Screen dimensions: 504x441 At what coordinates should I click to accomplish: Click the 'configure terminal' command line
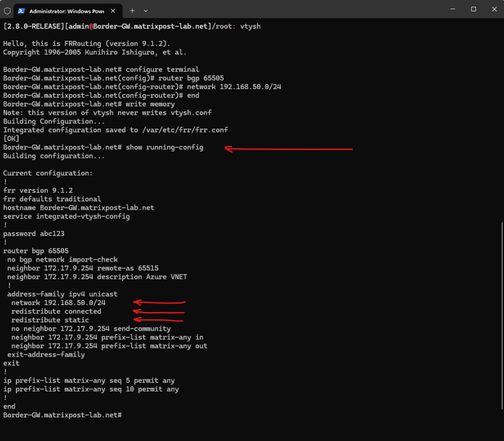point(101,69)
